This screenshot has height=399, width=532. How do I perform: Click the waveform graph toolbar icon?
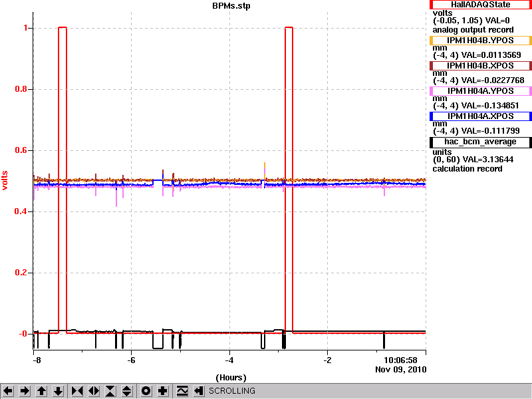pos(182,391)
